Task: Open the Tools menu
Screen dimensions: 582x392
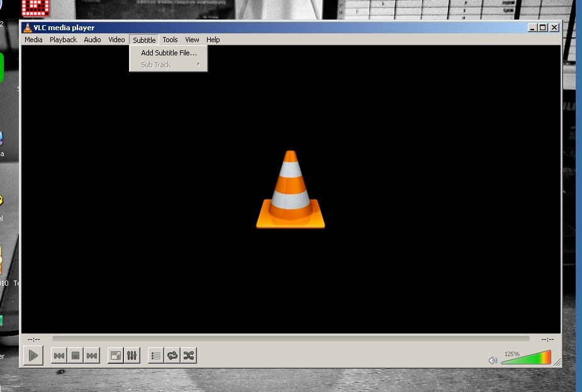Action: [x=170, y=40]
